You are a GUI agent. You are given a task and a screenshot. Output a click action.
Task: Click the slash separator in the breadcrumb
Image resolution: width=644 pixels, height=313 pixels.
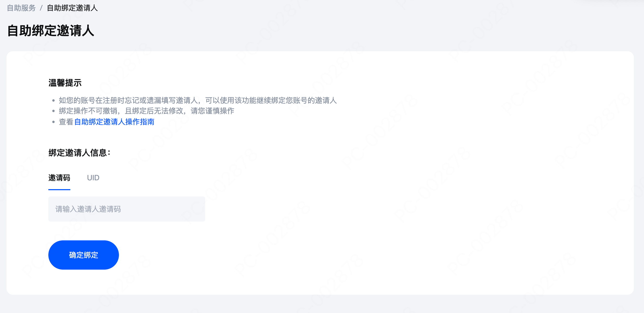click(41, 8)
